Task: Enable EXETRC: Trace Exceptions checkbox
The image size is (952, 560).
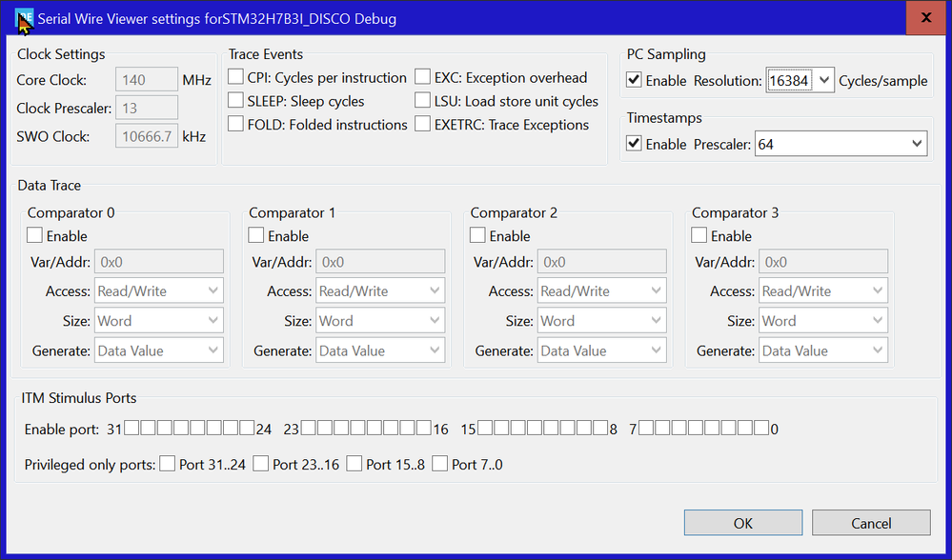Action: tap(422, 124)
